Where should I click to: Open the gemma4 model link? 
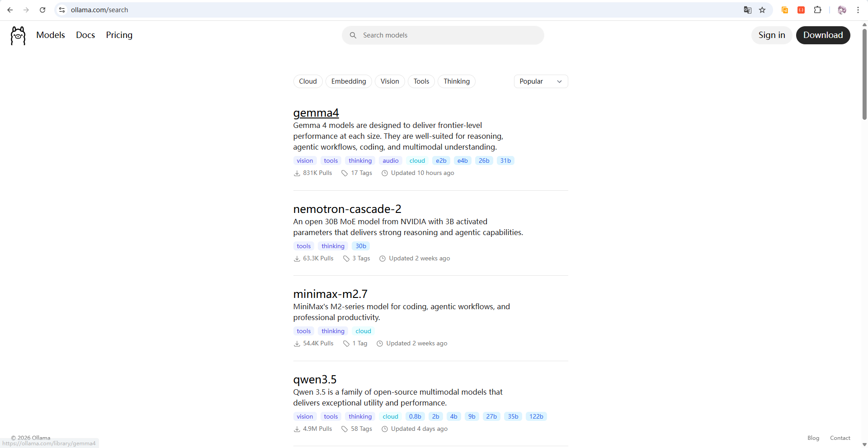[x=316, y=113]
